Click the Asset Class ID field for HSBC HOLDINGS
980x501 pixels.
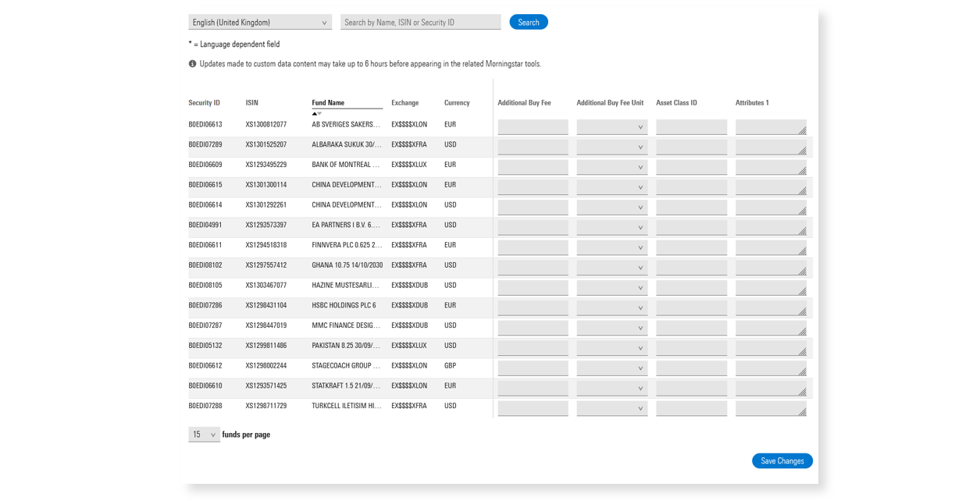pyautogui.click(x=691, y=307)
